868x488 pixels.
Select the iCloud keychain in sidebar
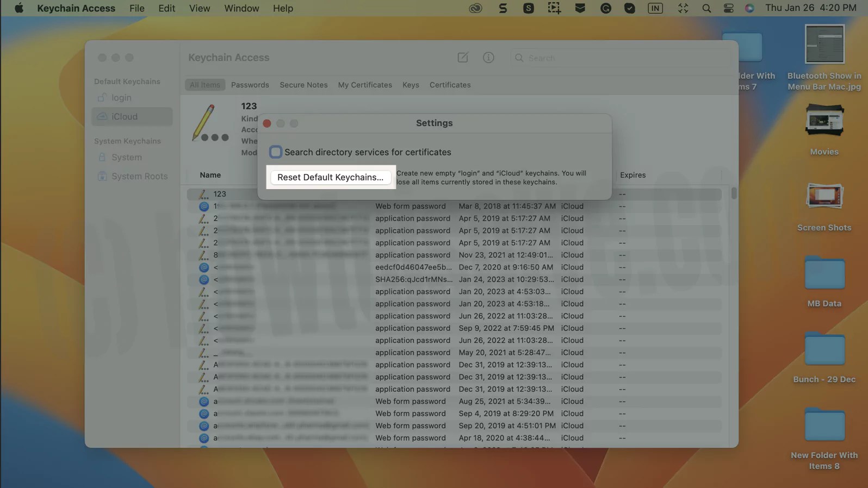point(132,117)
